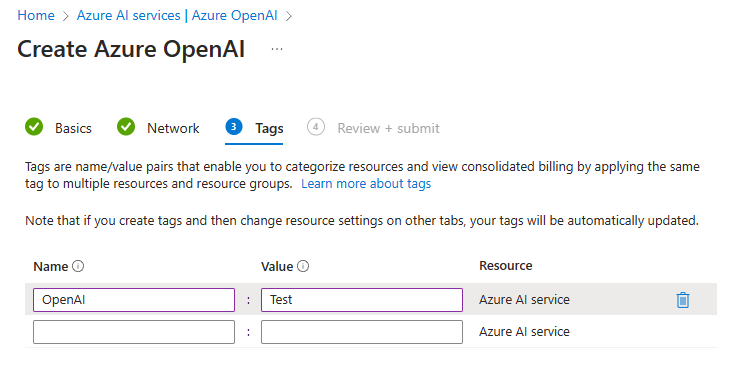Switch to the Network tab
Screen dimensions: 752x372
click(x=173, y=128)
